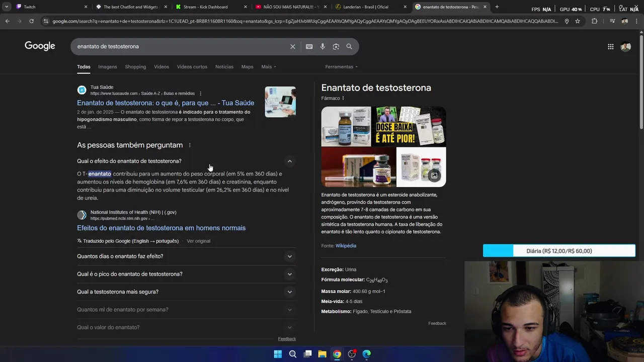Screen dimensions: 644x362
Task: Click the NIH site favicon
Action: point(82,215)
